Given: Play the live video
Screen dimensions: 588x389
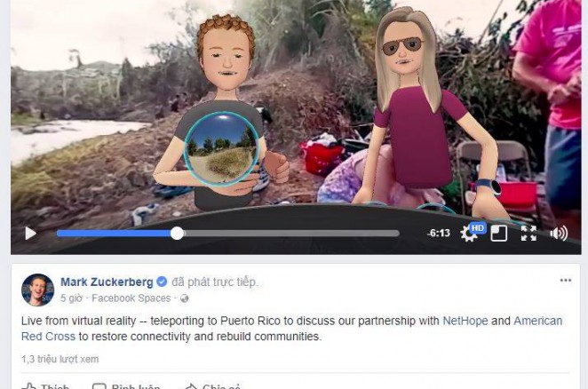Looking at the screenshot, I should pos(31,234).
